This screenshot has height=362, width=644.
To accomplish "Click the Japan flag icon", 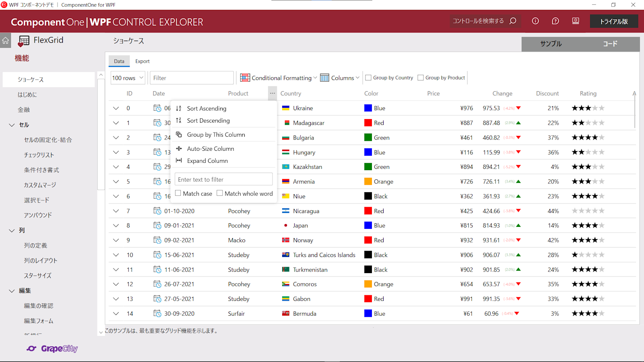I will (286, 226).
